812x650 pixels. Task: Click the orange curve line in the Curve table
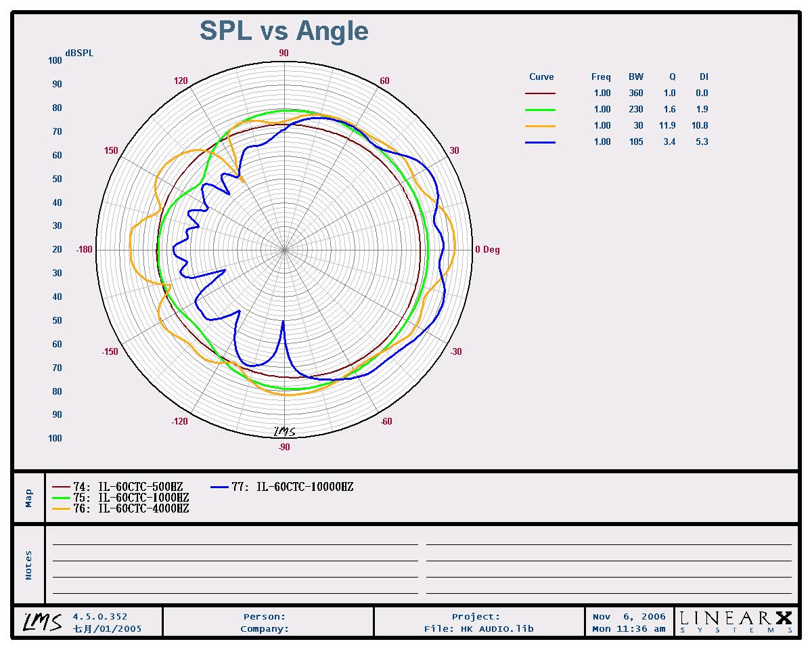(x=540, y=126)
